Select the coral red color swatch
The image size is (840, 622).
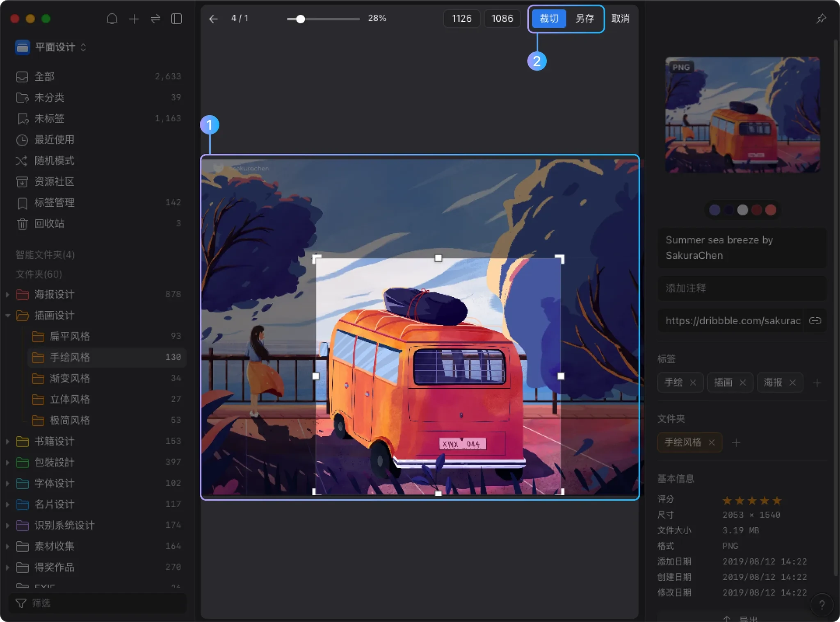tap(771, 210)
